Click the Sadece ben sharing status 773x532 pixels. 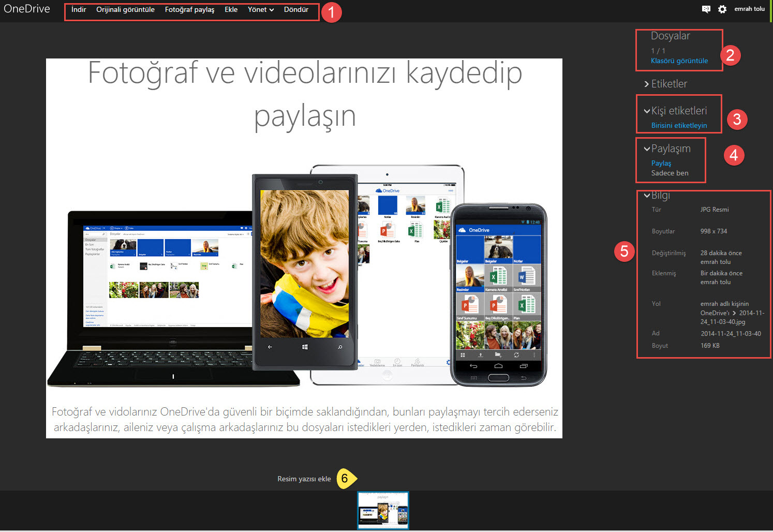(x=670, y=173)
